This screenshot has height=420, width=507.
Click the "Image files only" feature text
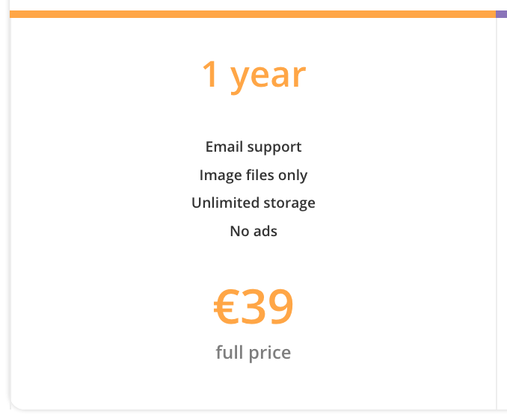coord(254,176)
